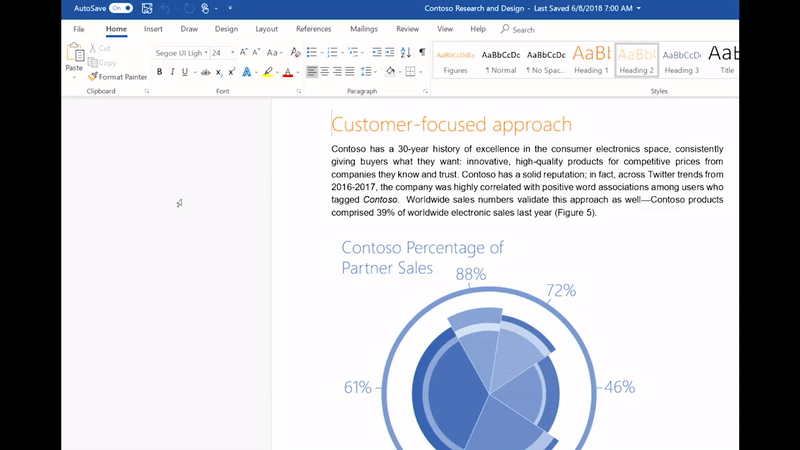Viewport: 800px width, 450px height.
Task: Switch to the Mailings tab
Action: coord(364,29)
